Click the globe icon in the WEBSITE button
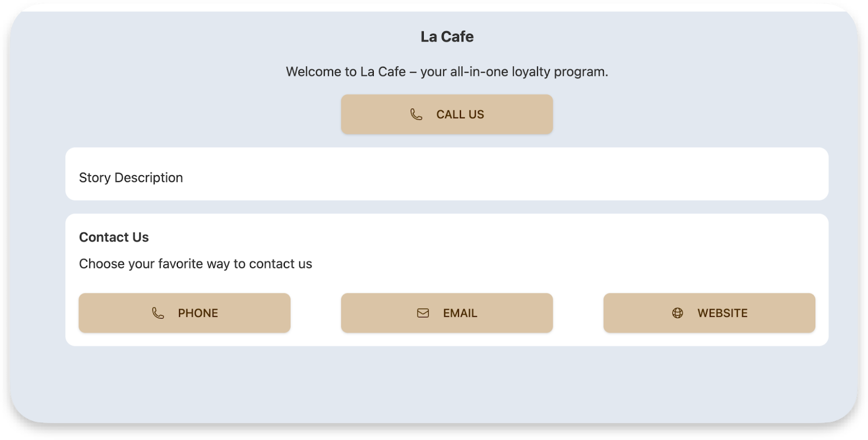Screen dimensions: 868x440 pos(678,313)
